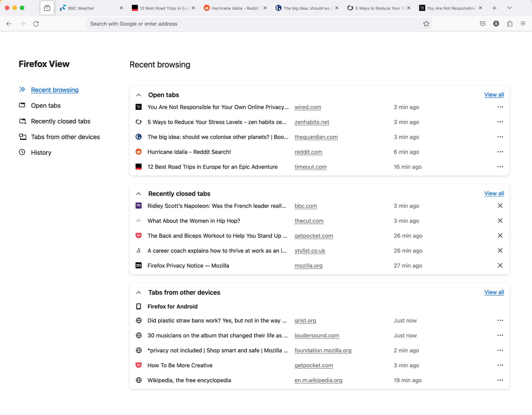Toggle overflow menu for wired.com entry
This screenshot has width=532, height=415.
tap(500, 107)
